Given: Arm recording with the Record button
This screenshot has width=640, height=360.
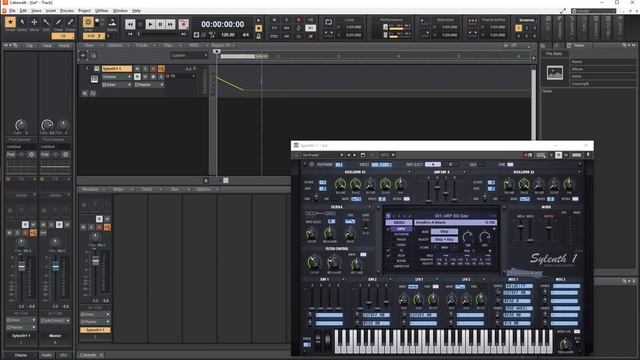Looking at the screenshot, I should click(x=184, y=24).
